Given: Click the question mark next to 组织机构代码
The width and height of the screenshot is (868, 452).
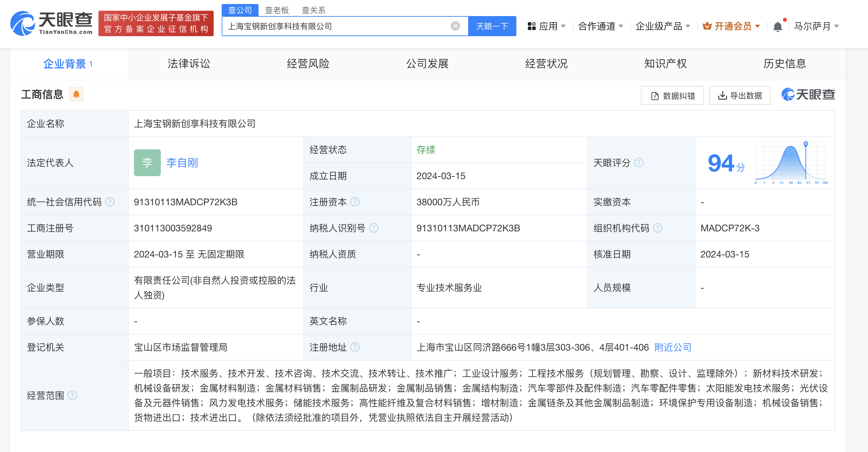Looking at the screenshot, I should [658, 228].
